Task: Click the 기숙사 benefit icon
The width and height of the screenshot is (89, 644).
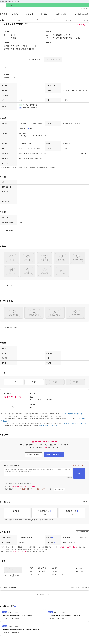Action: [x=28, y=258]
